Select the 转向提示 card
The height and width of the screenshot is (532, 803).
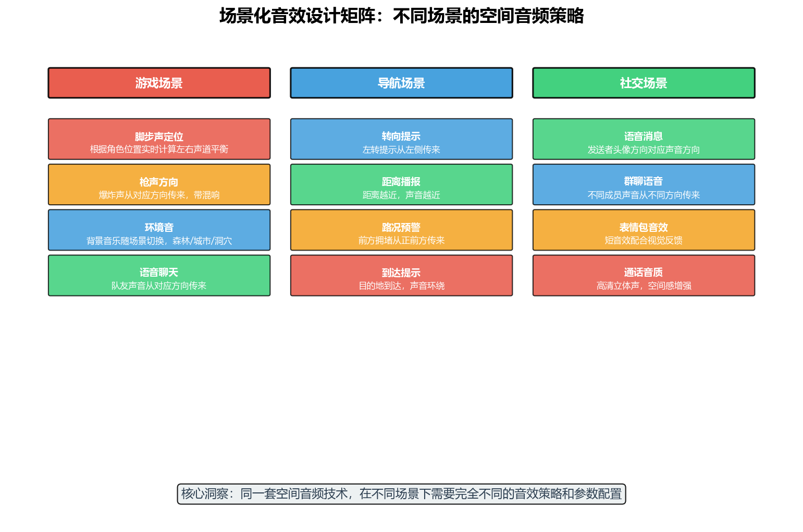click(x=401, y=139)
